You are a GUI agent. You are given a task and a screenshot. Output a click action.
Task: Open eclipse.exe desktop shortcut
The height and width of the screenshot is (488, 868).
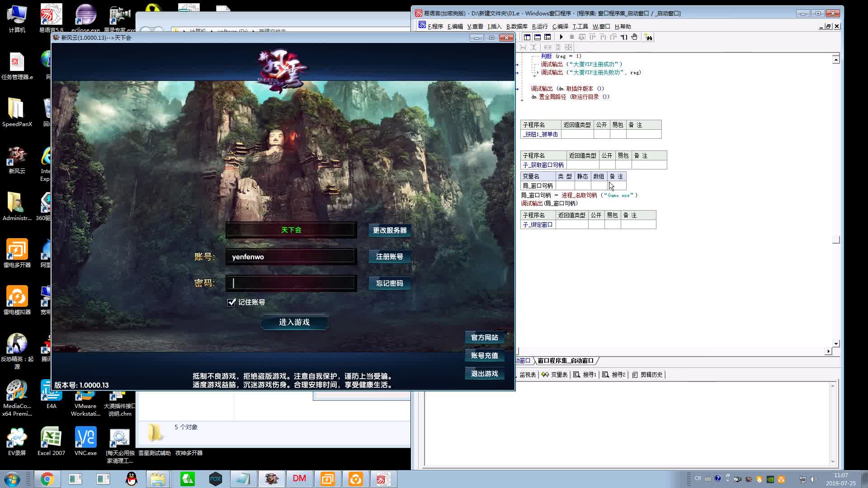(85, 19)
